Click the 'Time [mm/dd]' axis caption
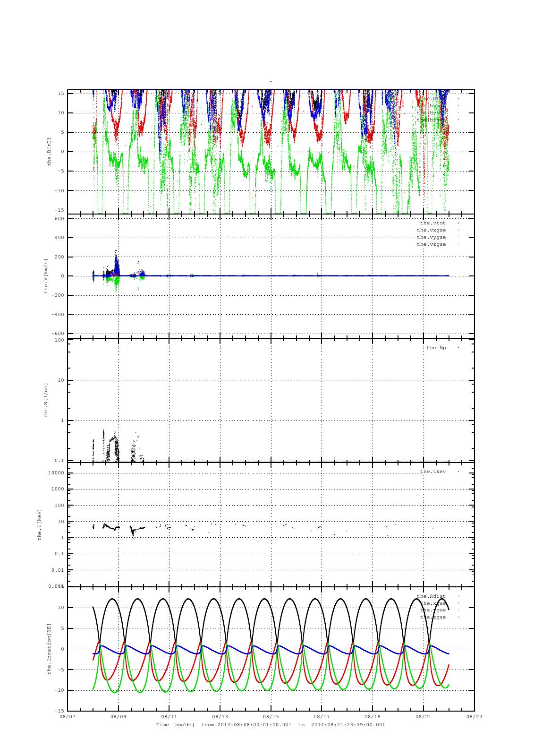The image size is (534, 756). click(175, 724)
